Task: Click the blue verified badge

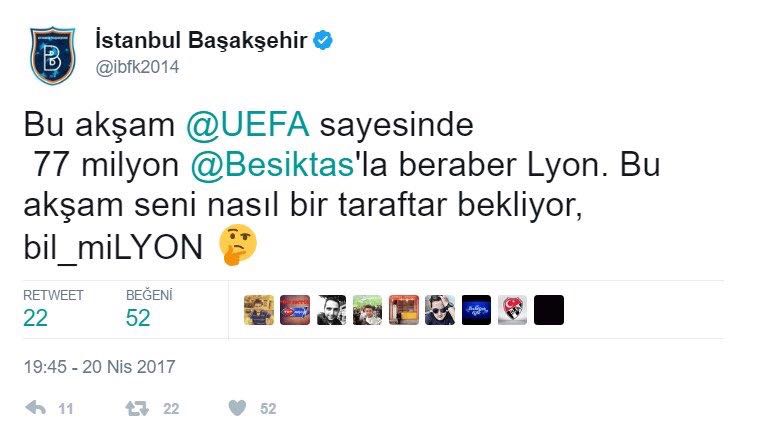Action: click(323, 40)
